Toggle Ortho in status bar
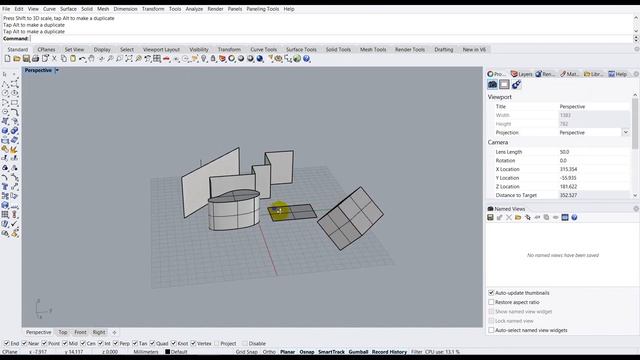640x360 pixels. pyautogui.click(x=269, y=351)
